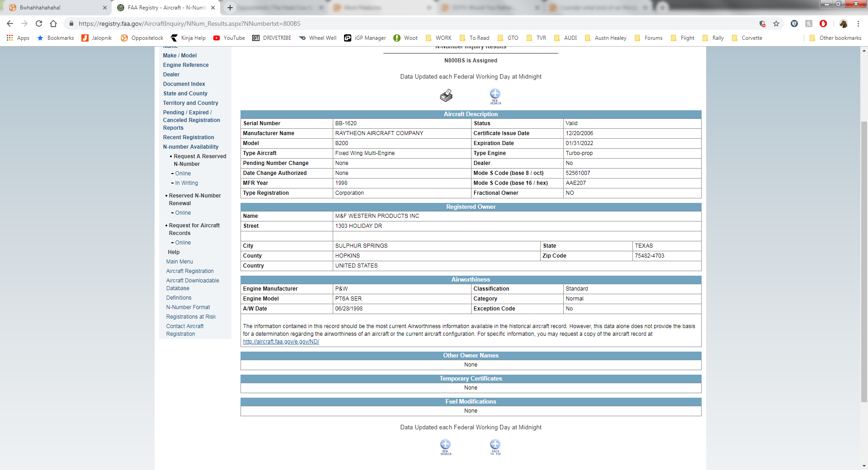
Task: Click scrollbar up arrow
Action: (864, 50)
